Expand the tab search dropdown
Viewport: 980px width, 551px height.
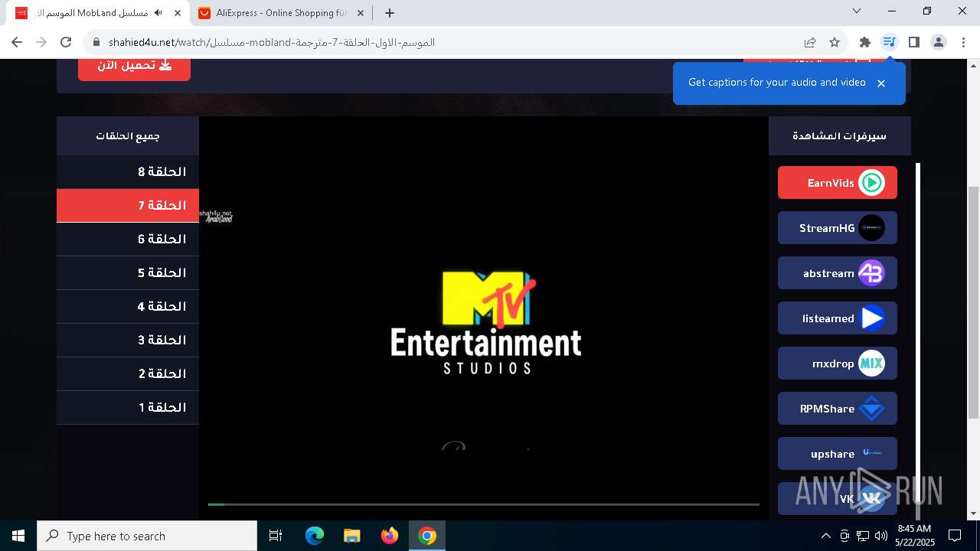click(857, 11)
